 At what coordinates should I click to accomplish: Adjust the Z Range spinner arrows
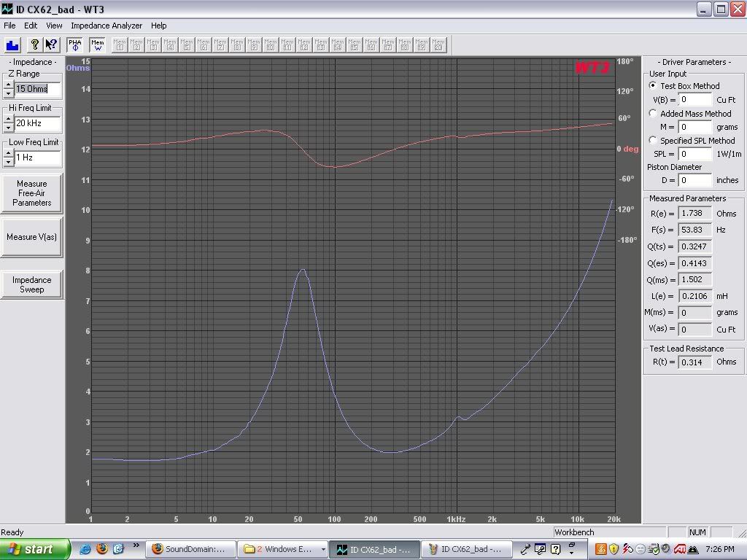(x=9, y=89)
